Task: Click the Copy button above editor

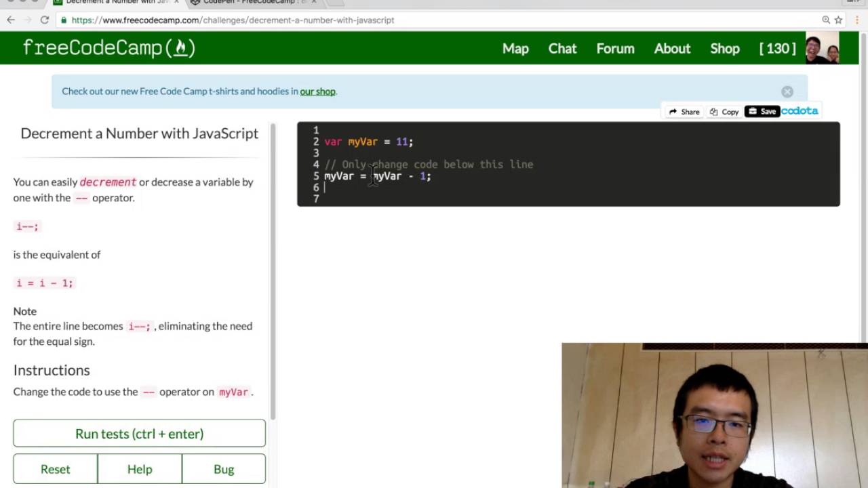Action: 724,111
